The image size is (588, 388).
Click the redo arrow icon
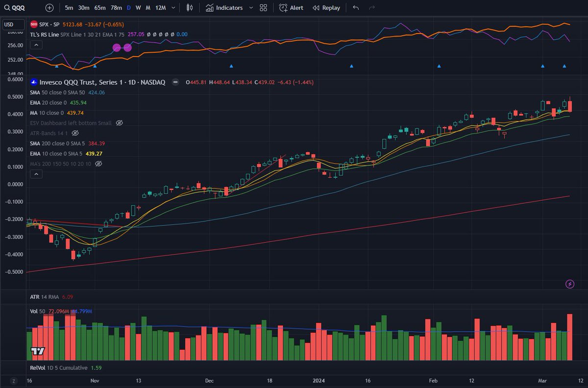pyautogui.click(x=372, y=8)
